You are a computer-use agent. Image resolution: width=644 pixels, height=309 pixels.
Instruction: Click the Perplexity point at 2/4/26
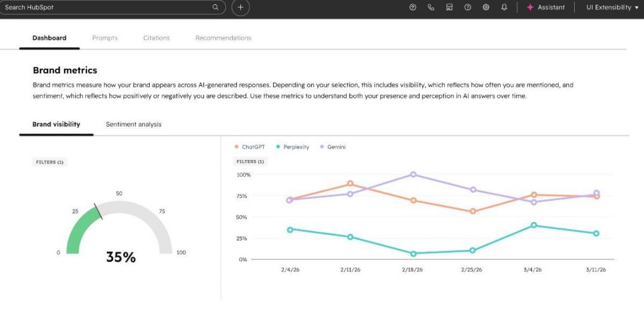click(290, 230)
